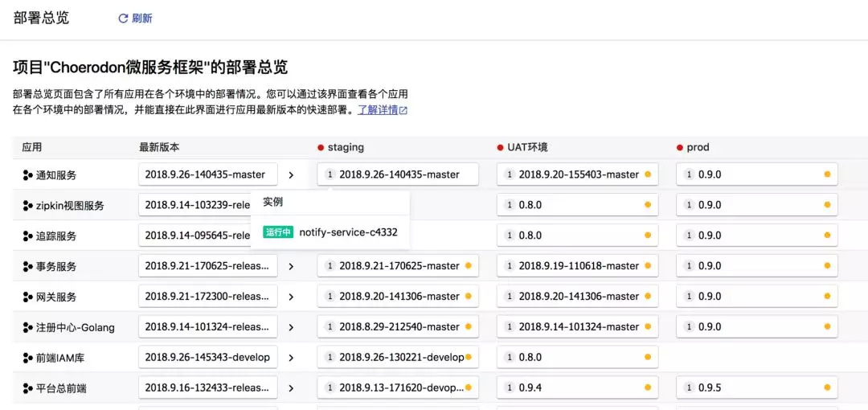Click the 实例 popup title
The height and width of the screenshot is (410, 868).
[x=273, y=203]
